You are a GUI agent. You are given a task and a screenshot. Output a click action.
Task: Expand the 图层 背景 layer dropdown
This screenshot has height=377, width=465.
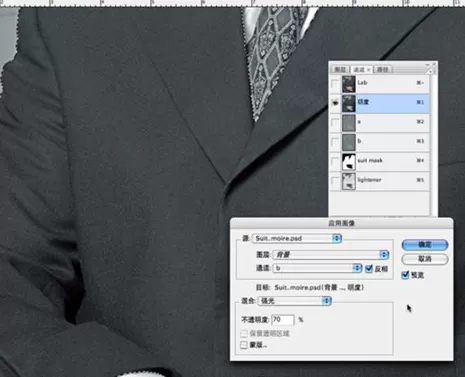click(x=331, y=255)
